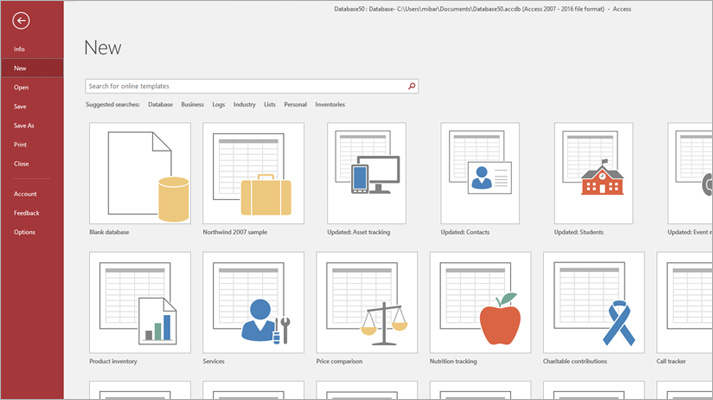
Task: Open the Product inventory template
Action: pos(140,303)
